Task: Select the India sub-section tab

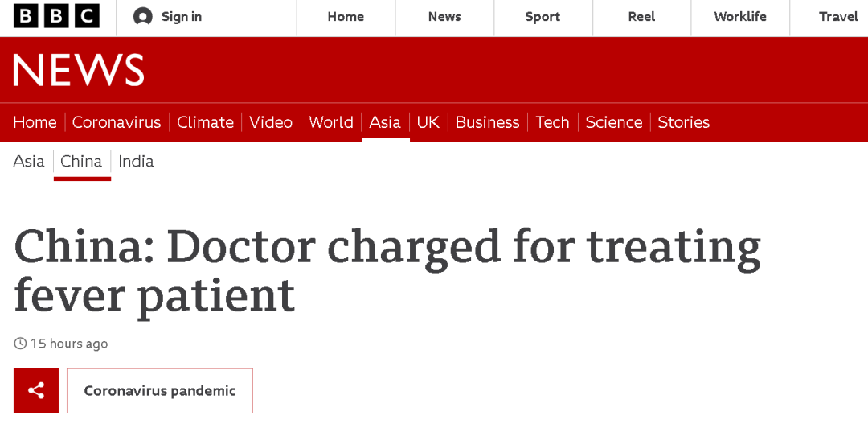Action: 136,162
